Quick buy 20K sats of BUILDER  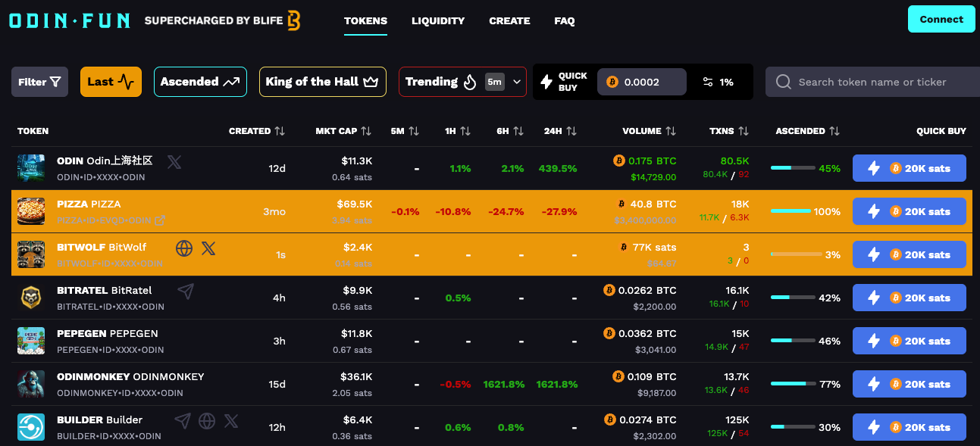point(910,427)
